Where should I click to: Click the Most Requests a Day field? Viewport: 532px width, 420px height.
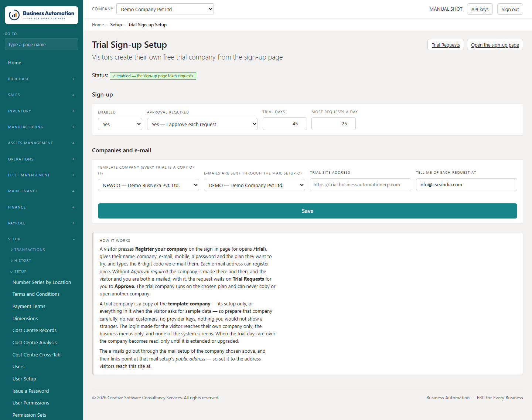[x=334, y=124]
